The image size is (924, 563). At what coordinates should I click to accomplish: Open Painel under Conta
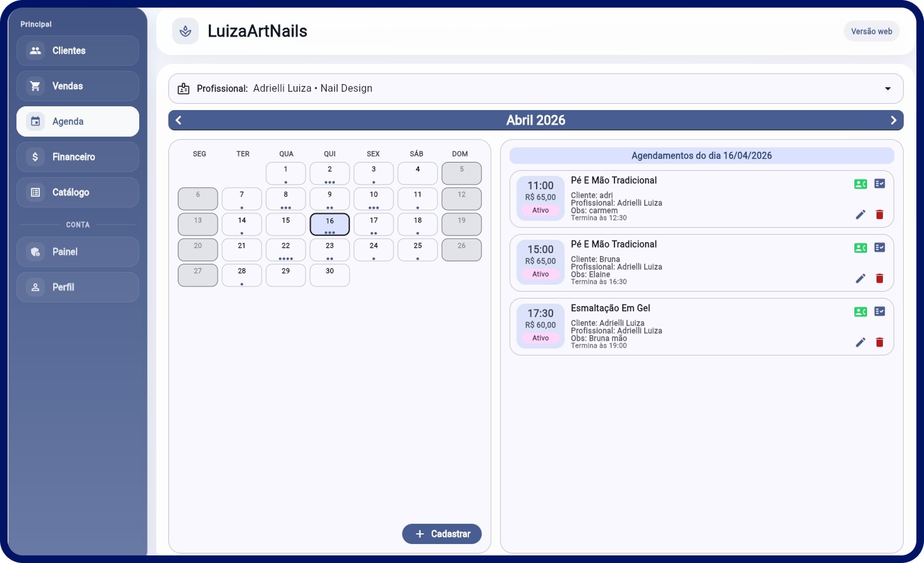pyautogui.click(x=78, y=252)
